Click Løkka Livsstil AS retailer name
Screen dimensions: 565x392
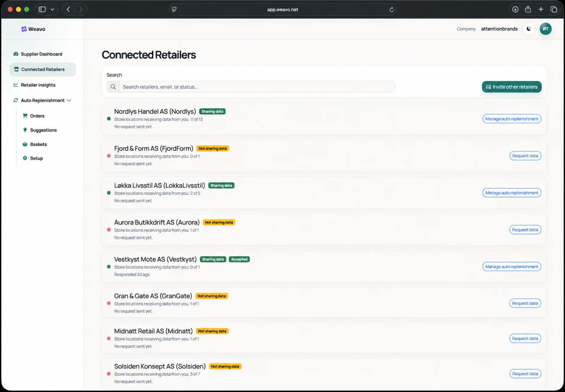[x=159, y=186]
